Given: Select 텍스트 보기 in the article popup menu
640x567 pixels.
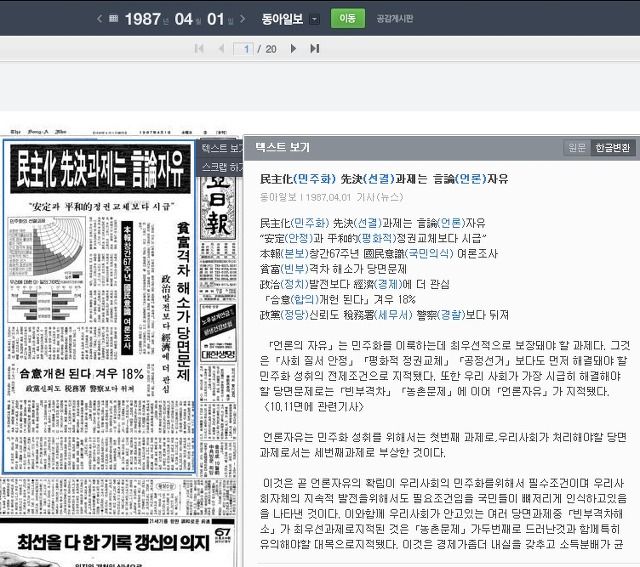Looking at the screenshot, I should click(x=222, y=148).
